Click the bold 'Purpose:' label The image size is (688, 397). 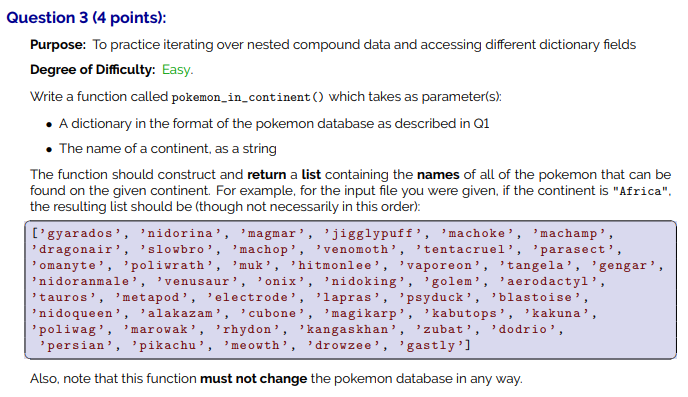(58, 45)
